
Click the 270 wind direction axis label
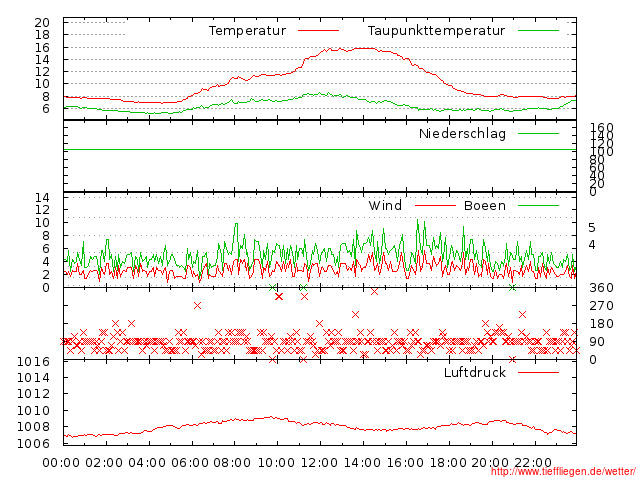(x=601, y=306)
